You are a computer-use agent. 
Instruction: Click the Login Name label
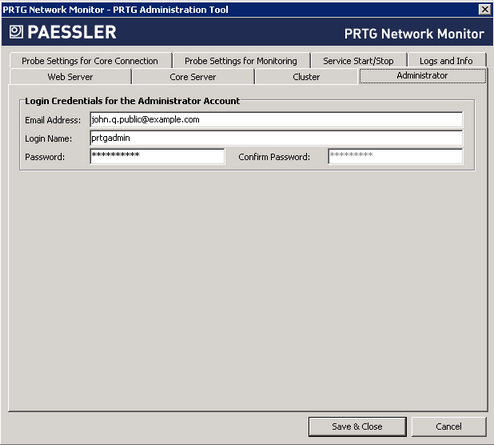(48, 139)
